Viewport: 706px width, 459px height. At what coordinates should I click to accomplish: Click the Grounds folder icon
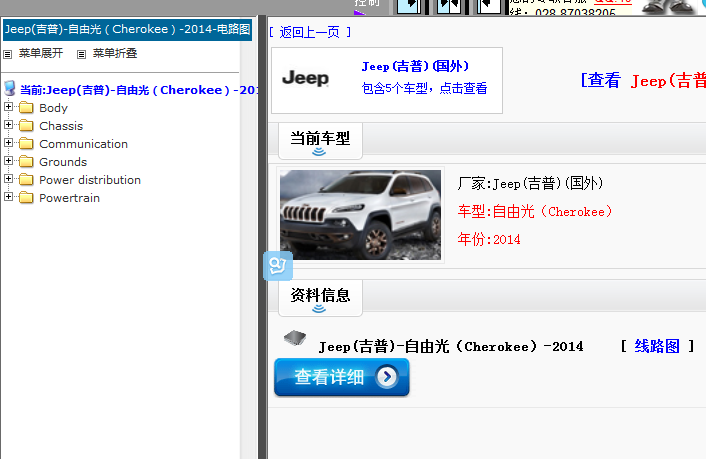point(26,162)
